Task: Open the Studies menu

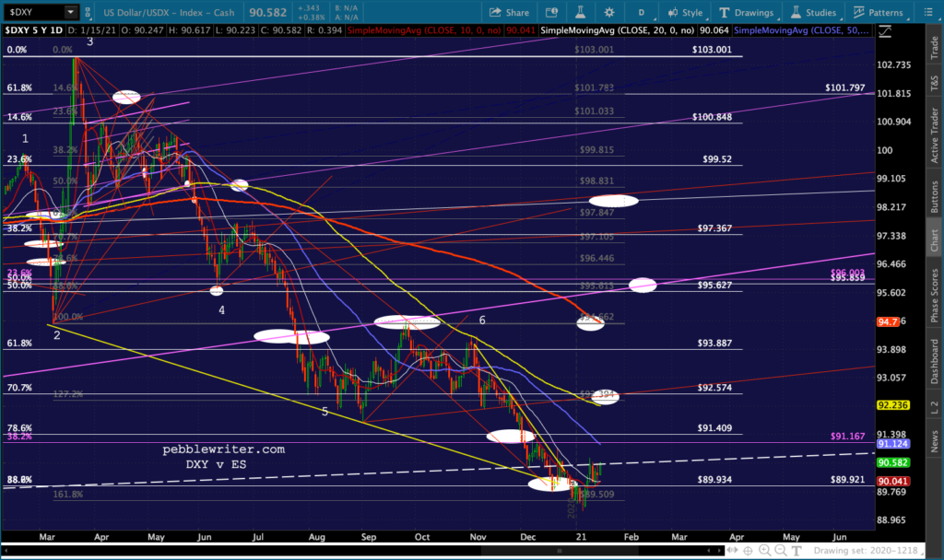Action: point(813,12)
